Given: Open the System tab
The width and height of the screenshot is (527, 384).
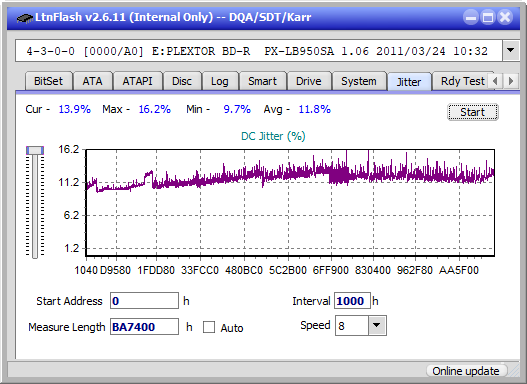Looking at the screenshot, I should 359,81.
